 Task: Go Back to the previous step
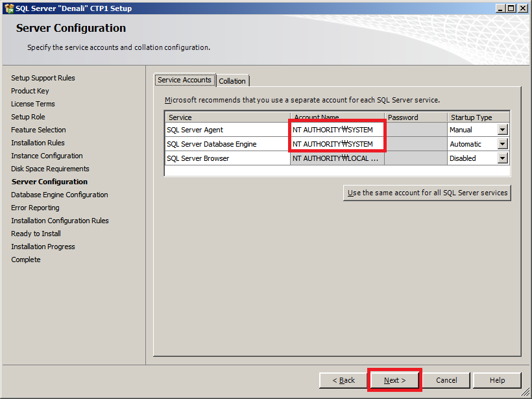343,380
